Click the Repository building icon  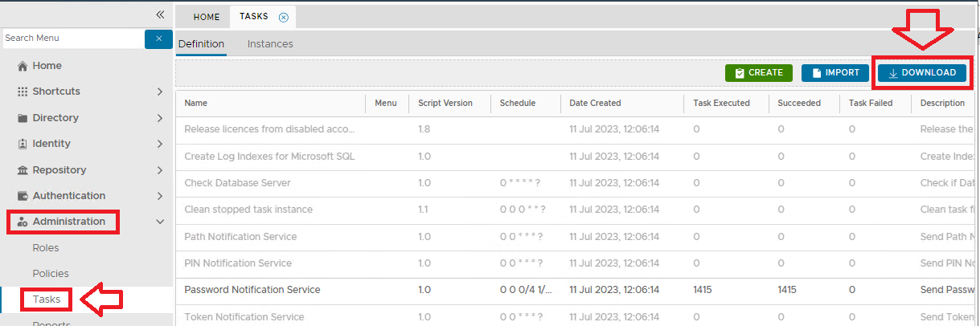point(23,170)
